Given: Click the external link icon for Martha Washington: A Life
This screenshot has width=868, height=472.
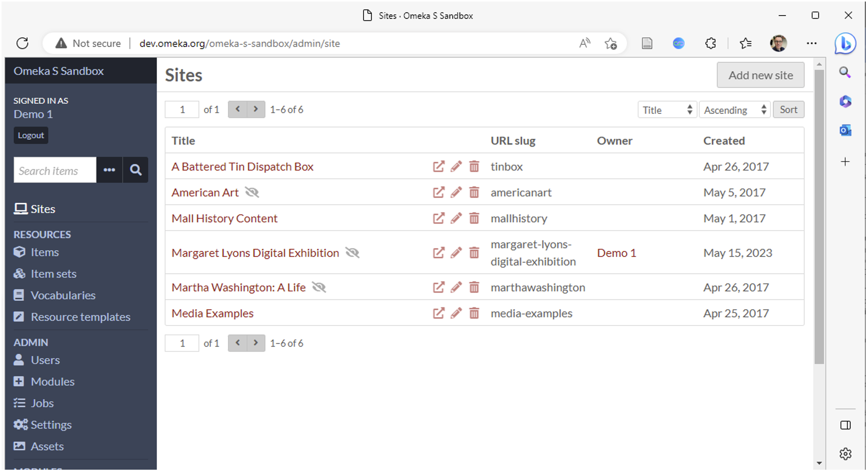Looking at the screenshot, I should [438, 287].
